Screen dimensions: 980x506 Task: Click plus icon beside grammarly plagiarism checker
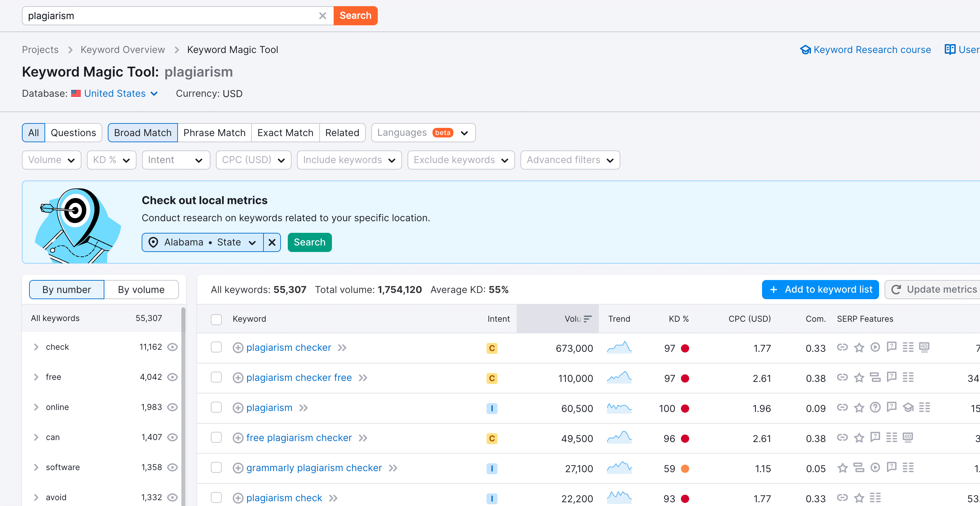[238, 468]
